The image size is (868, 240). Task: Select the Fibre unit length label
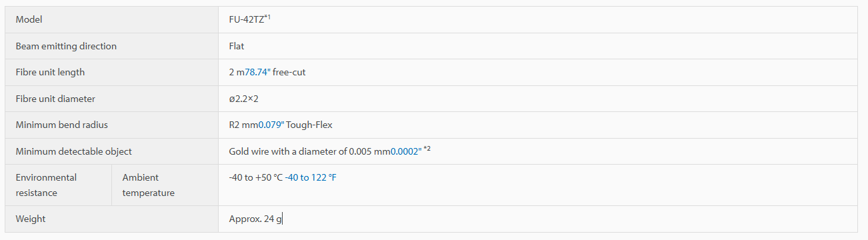50,72
